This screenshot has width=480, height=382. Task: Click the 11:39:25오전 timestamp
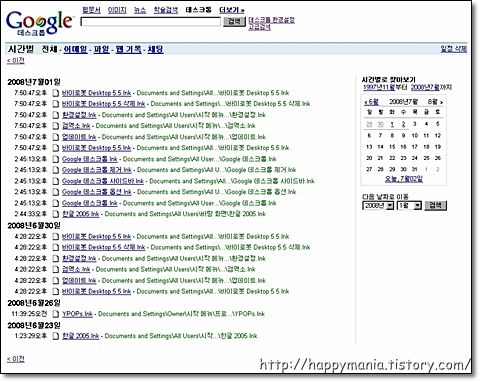[29, 314]
